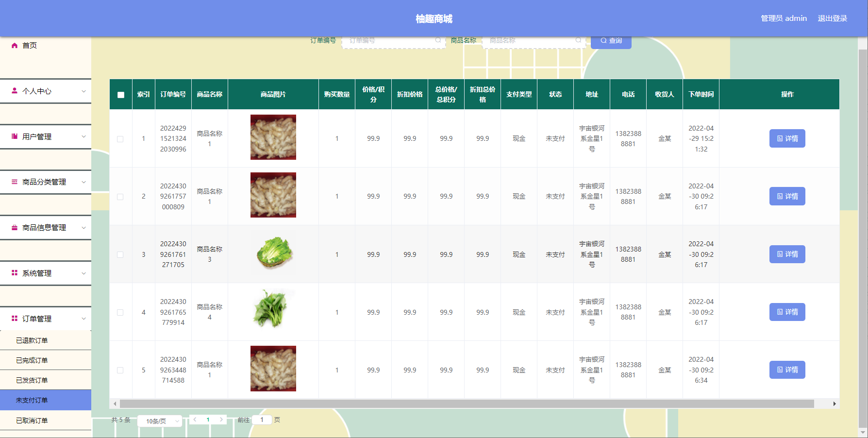Image resolution: width=868 pixels, height=438 pixels.
Task: Select the checkbox for order row 3
Action: point(120,254)
